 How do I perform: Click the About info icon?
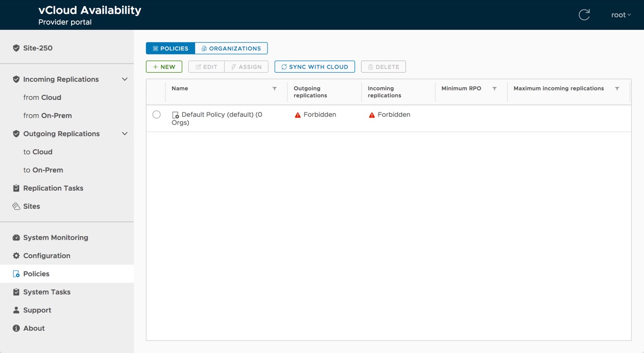(x=16, y=328)
